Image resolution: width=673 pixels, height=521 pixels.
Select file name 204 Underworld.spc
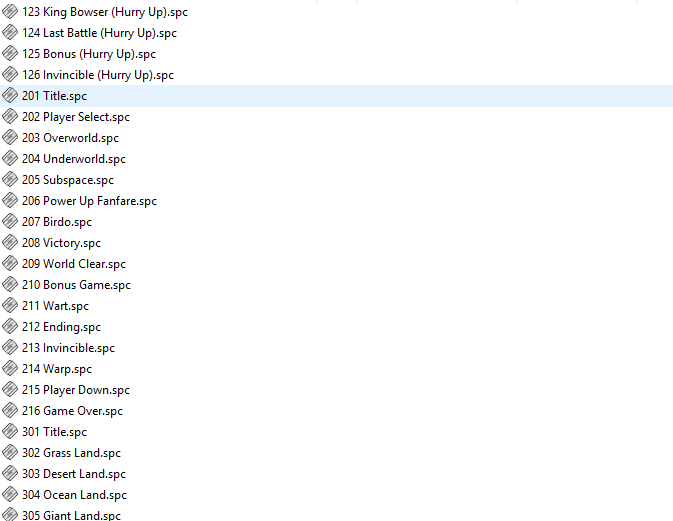74,159
